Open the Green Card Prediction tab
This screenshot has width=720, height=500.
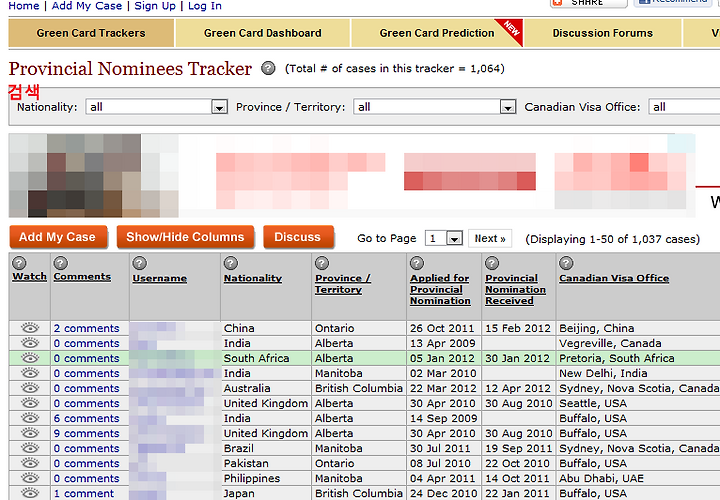(x=437, y=33)
